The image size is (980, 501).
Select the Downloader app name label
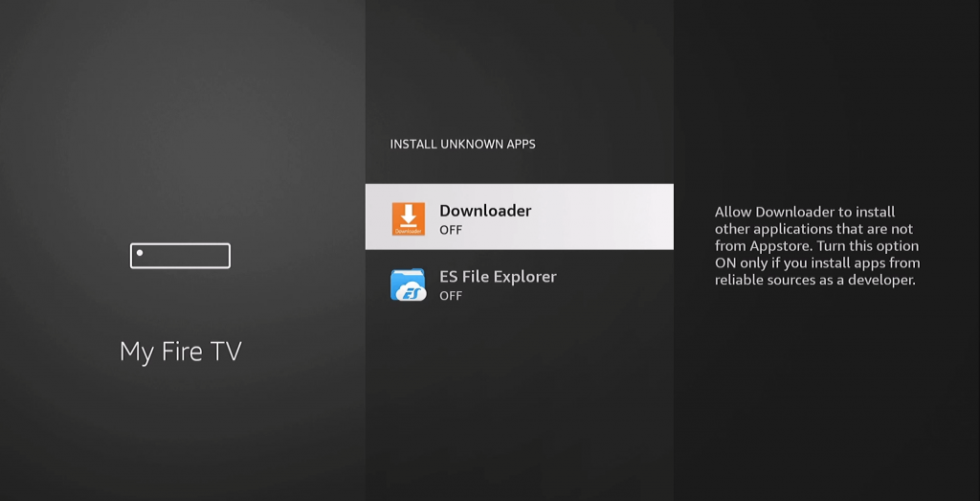click(x=485, y=211)
